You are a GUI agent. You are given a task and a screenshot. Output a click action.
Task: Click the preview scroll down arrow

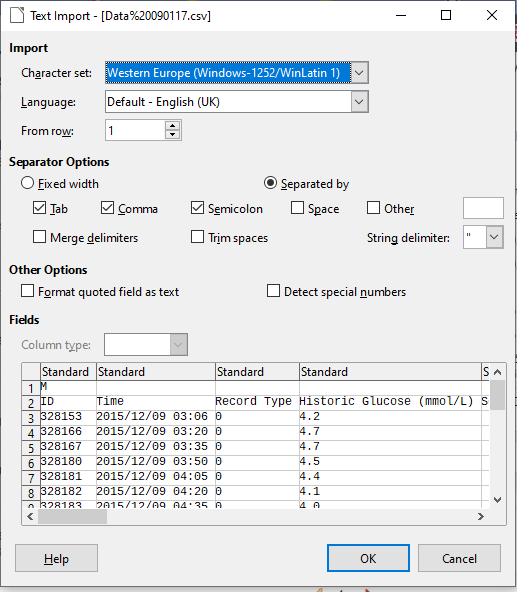click(497, 500)
